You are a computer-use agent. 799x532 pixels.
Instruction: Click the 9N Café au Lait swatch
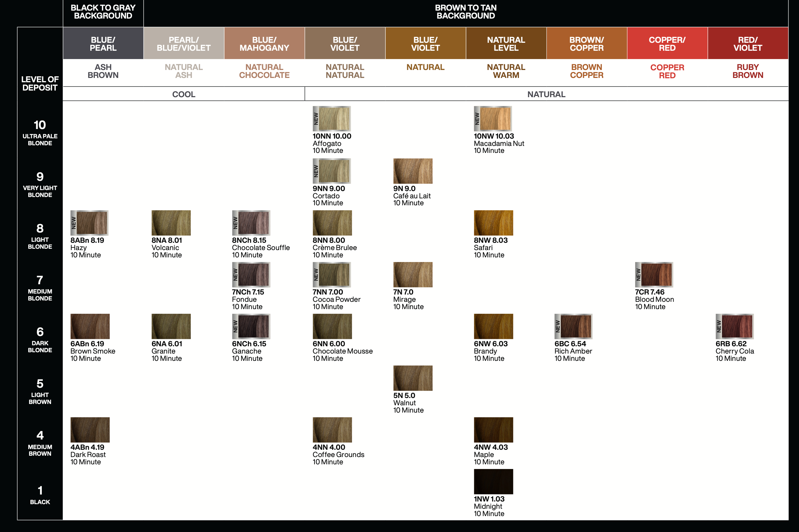(413, 171)
